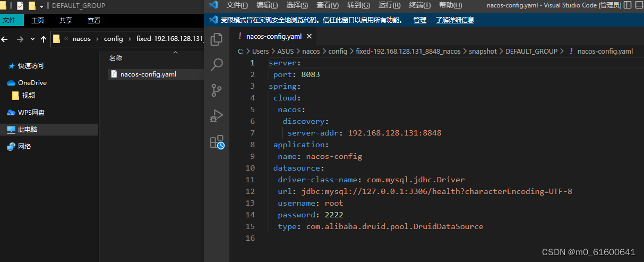Click nacos in the Explorer address bar

(x=82, y=39)
